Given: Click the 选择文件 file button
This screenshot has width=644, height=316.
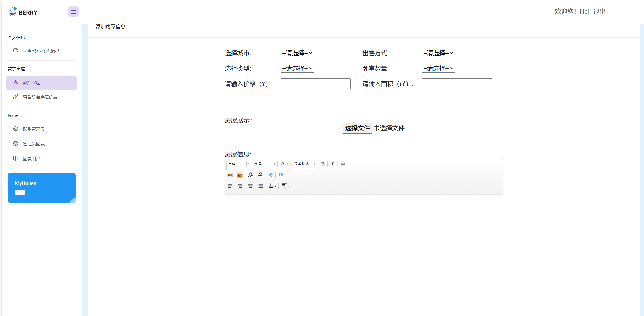Looking at the screenshot, I should (x=357, y=128).
